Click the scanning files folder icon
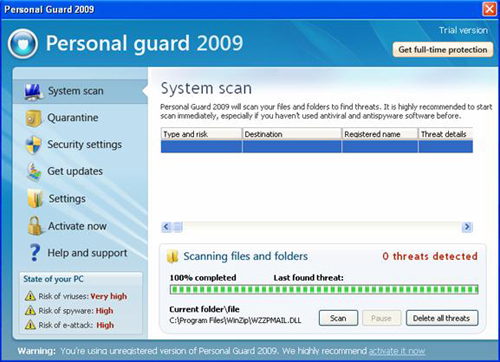Screen dimensions: 500x362 (x=172, y=256)
